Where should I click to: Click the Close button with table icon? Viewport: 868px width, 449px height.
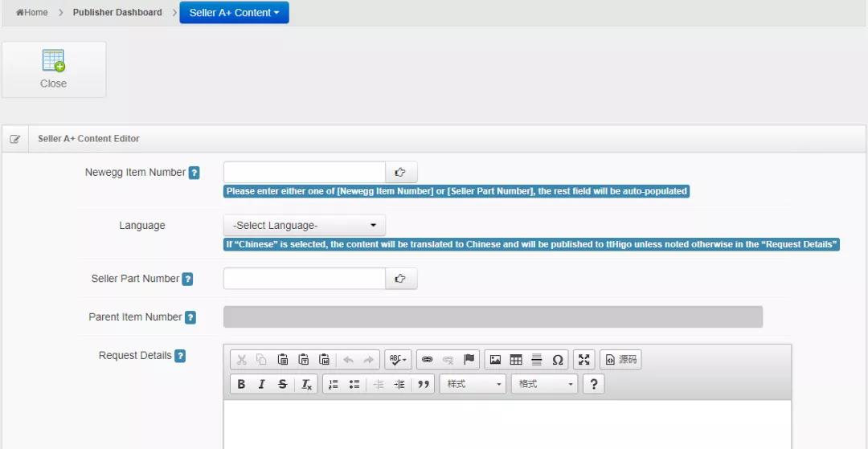[x=54, y=70]
